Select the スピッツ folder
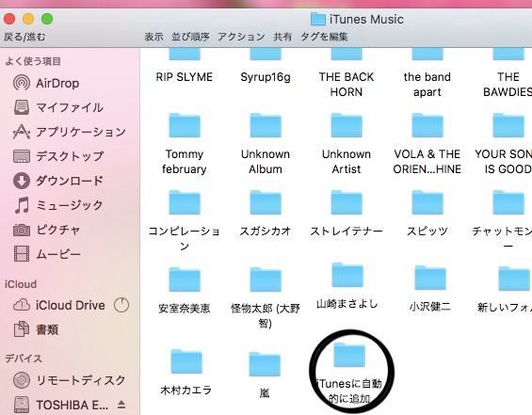This screenshot has width=532, height=415. click(x=427, y=202)
